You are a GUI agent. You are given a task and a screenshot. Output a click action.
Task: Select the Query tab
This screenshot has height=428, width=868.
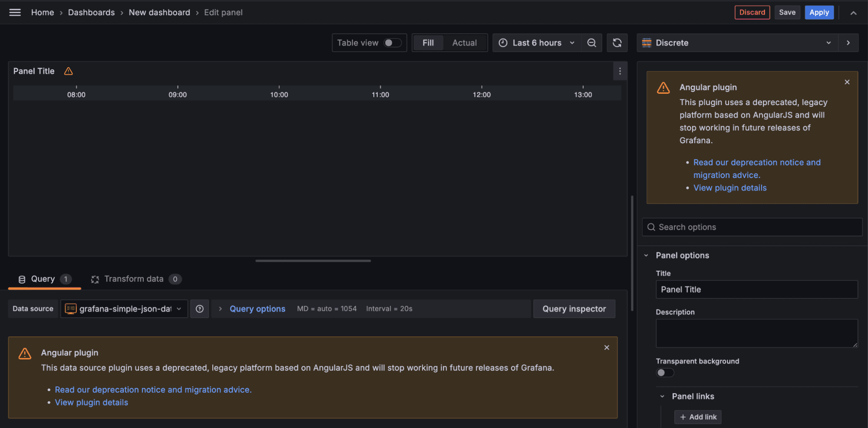[43, 279]
